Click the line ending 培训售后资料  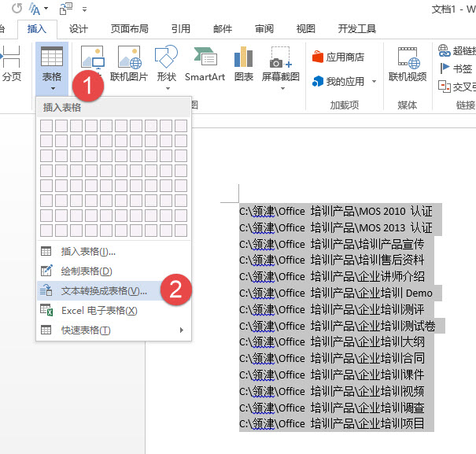click(332, 260)
